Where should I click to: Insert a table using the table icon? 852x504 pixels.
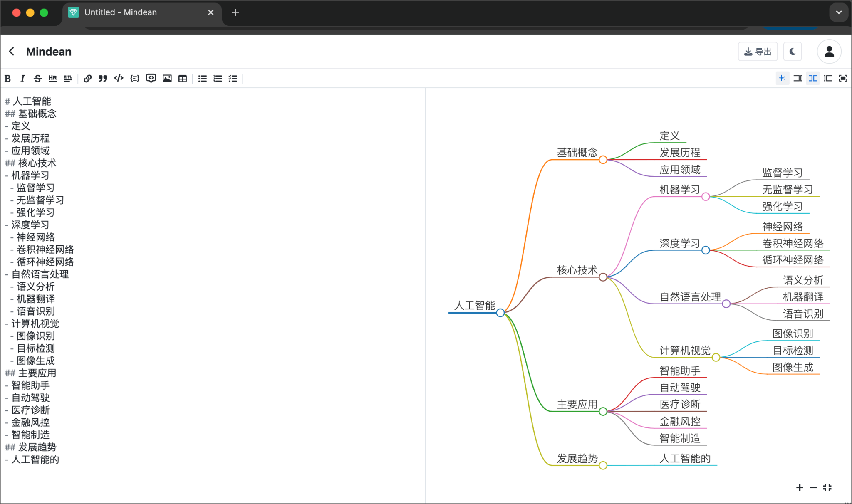(x=183, y=79)
